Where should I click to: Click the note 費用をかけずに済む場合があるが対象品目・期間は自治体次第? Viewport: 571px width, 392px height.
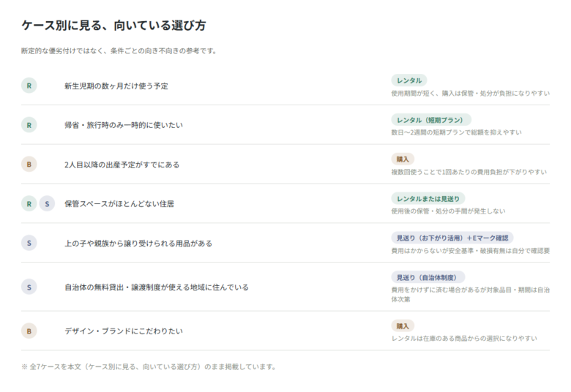471,295
